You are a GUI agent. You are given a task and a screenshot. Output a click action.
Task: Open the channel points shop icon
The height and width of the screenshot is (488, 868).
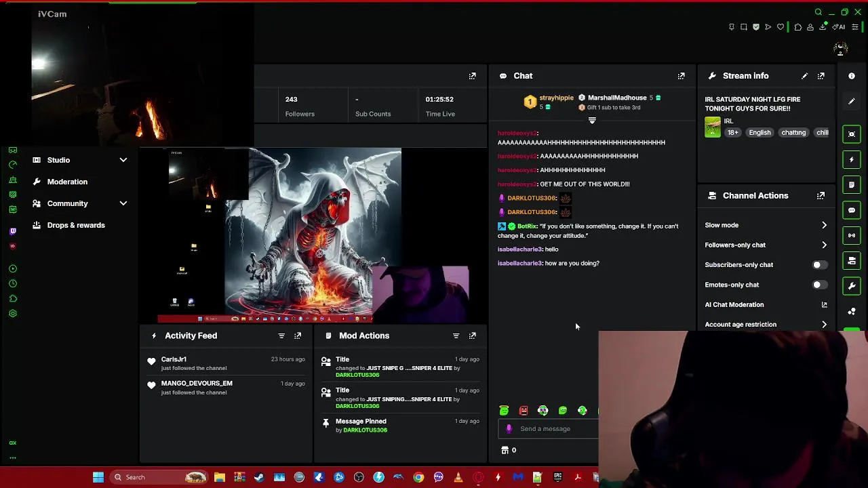505,450
